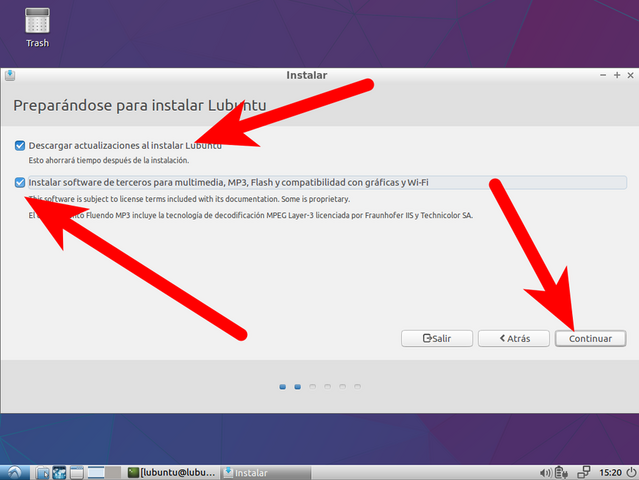
Task: Click the battery status tray icon
Action: [562, 473]
